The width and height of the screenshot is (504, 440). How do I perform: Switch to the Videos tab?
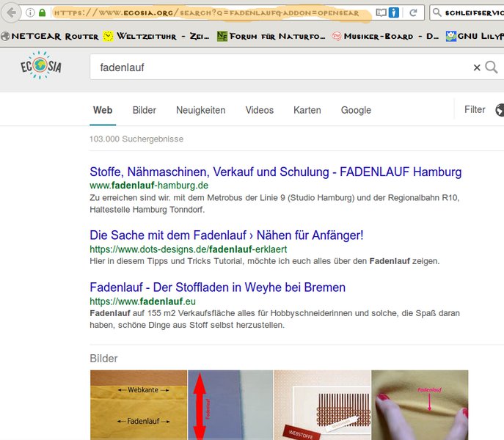tap(260, 110)
